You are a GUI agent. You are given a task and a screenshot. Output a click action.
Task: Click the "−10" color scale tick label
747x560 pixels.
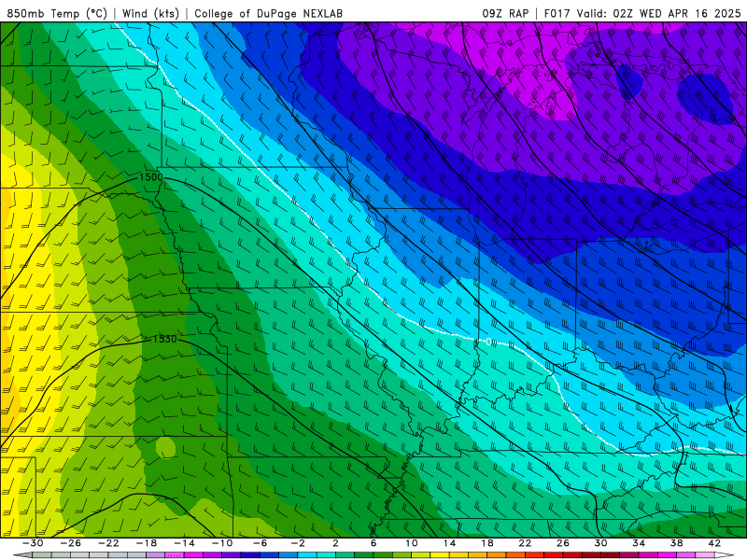[222, 543]
